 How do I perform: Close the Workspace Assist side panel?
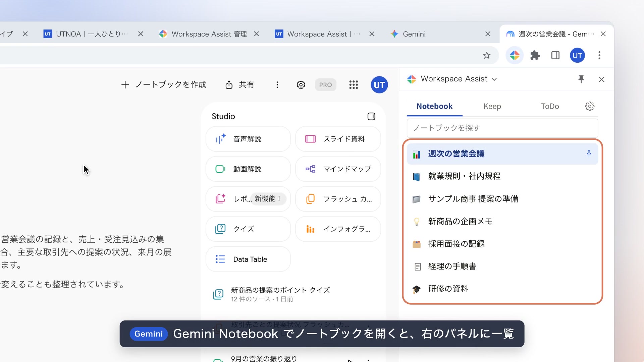[x=601, y=79]
